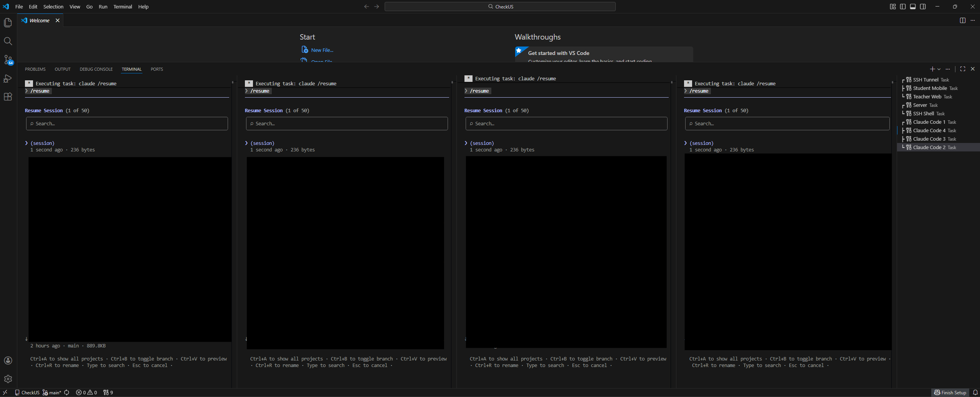Open the Extensions view icon

click(x=8, y=97)
